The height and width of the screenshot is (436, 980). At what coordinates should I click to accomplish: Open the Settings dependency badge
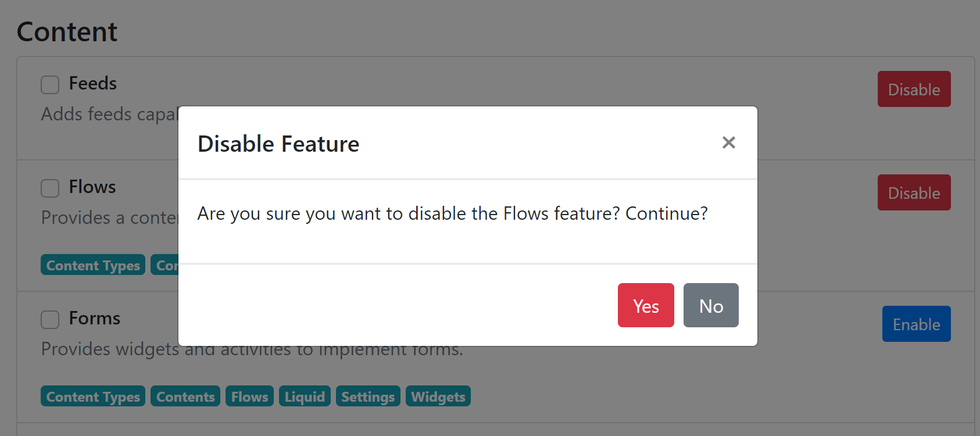[x=368, y=396]
